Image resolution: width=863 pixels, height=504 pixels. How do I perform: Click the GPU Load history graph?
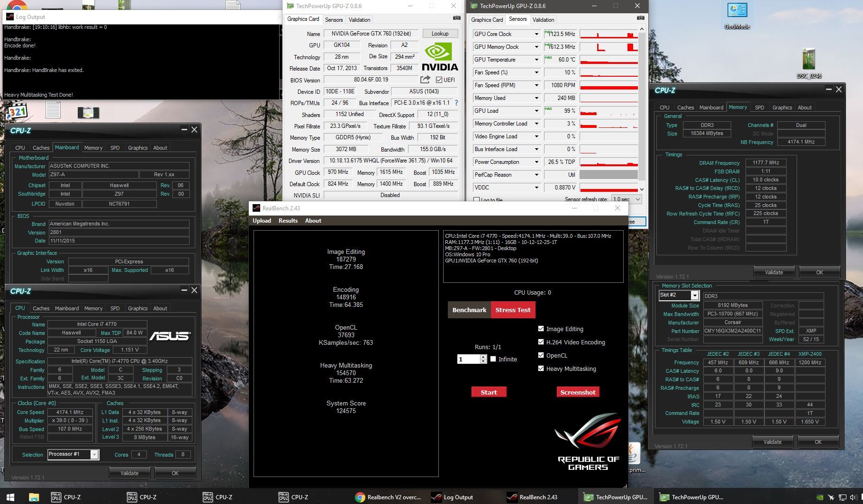point(609,111)
